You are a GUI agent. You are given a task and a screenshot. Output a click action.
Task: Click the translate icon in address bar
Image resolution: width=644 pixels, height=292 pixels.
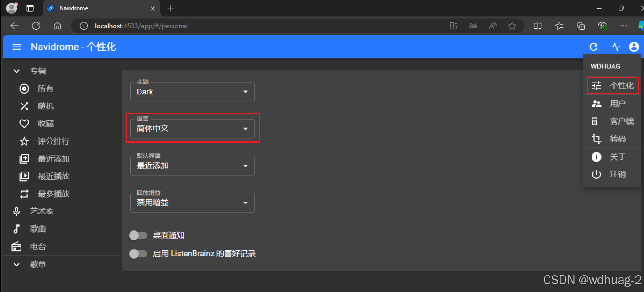(x=473, y=26)
